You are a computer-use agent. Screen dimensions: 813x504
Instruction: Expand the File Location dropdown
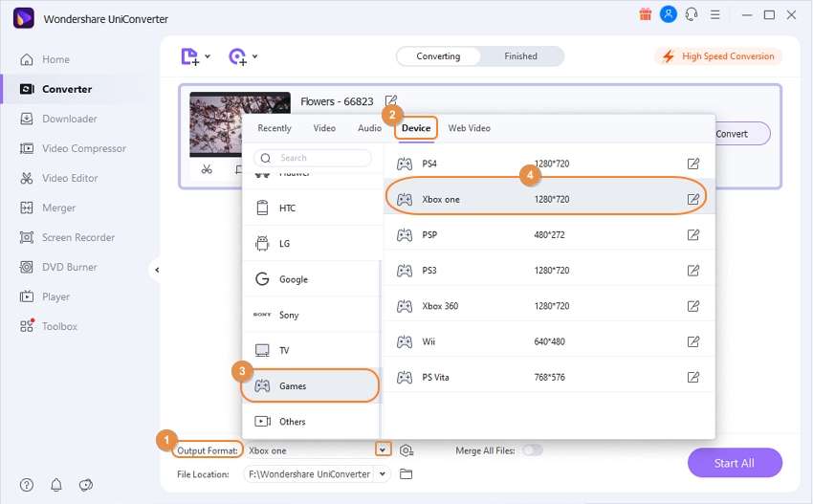383,474
